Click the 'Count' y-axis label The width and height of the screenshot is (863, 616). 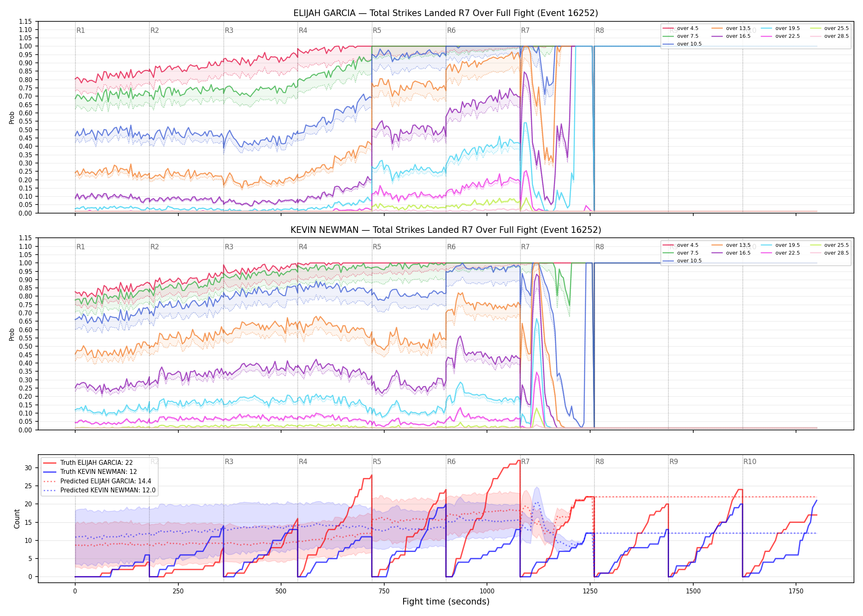coord(17,519)
